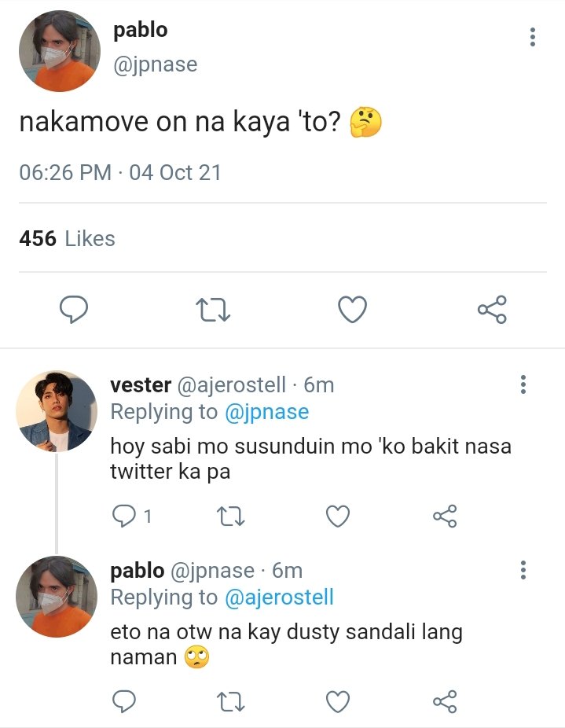
Task: Share pablo's bottom reply tweet
Action: click(445, 701)
